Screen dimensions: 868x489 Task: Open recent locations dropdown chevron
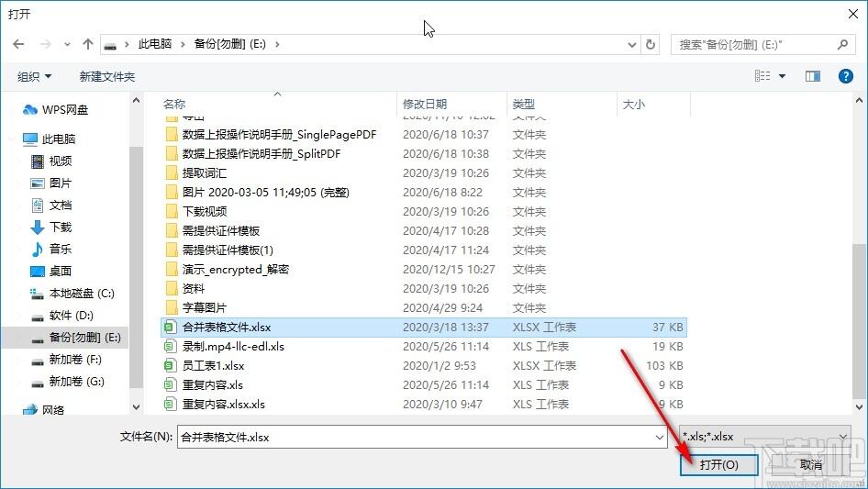point(67,45)
